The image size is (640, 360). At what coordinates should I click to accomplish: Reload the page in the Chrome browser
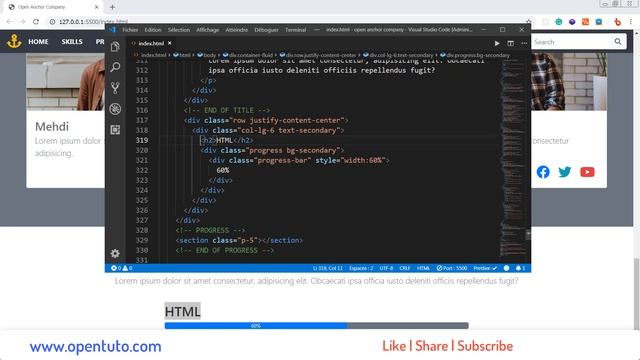36,22
